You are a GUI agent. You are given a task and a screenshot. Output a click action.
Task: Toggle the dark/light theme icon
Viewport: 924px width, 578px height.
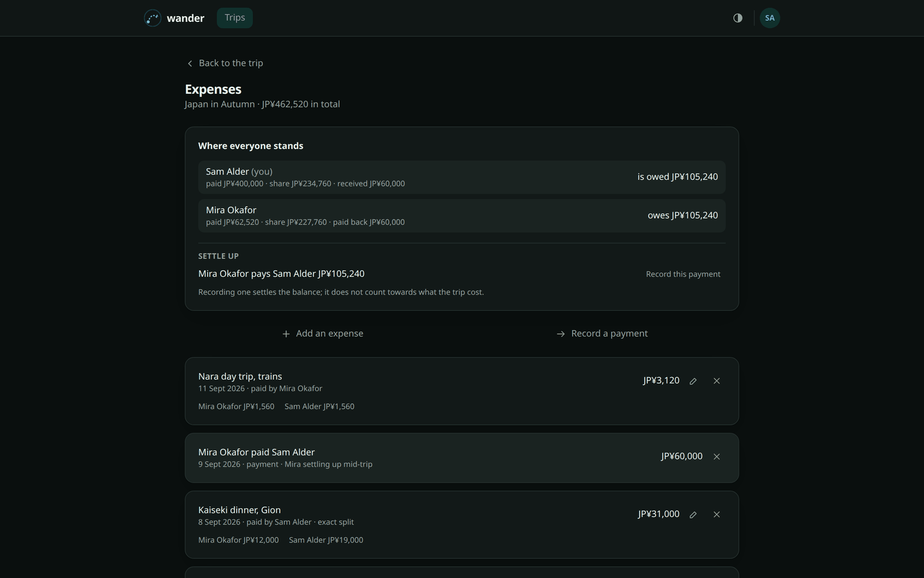pos(738,18)
